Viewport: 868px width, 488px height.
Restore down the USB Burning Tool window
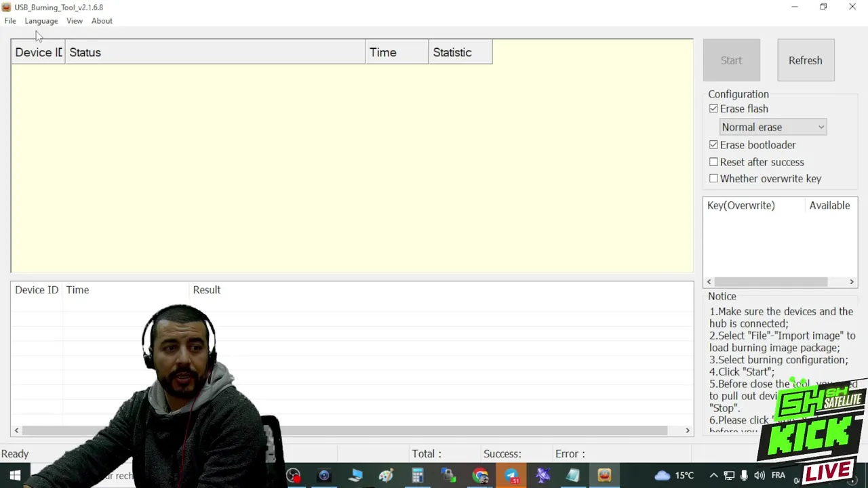[823, 7]
